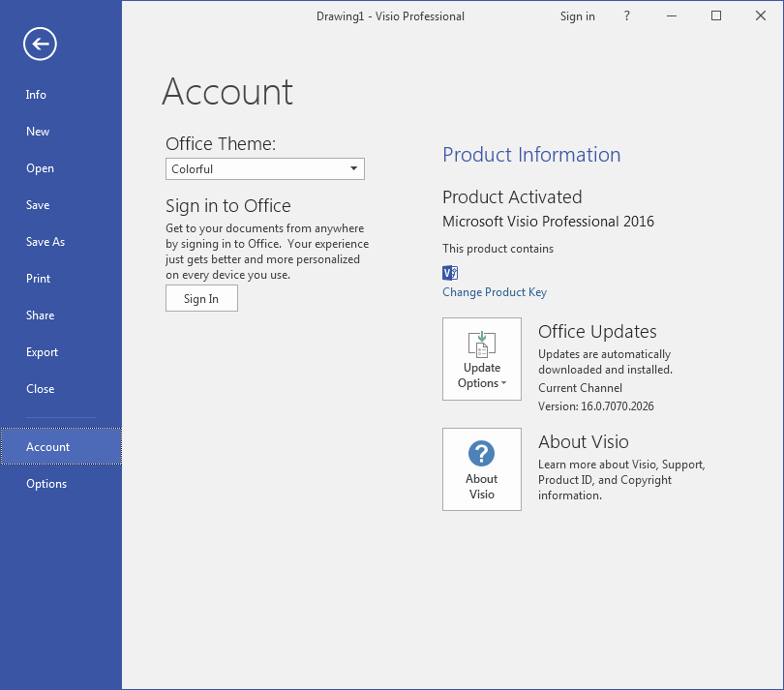Maximize the Visio window
This screenshot has width=784, height=690.
coord(716,16)
